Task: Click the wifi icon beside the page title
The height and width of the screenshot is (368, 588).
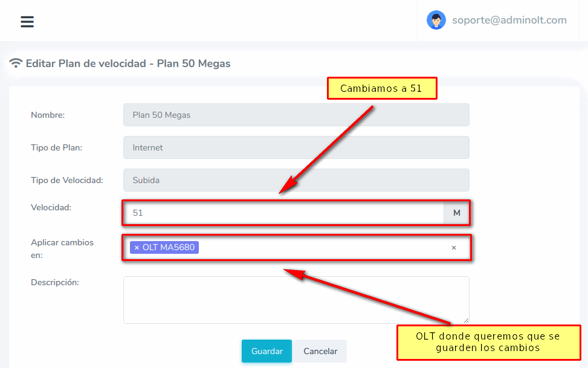Action: click(x=16, y=63)
